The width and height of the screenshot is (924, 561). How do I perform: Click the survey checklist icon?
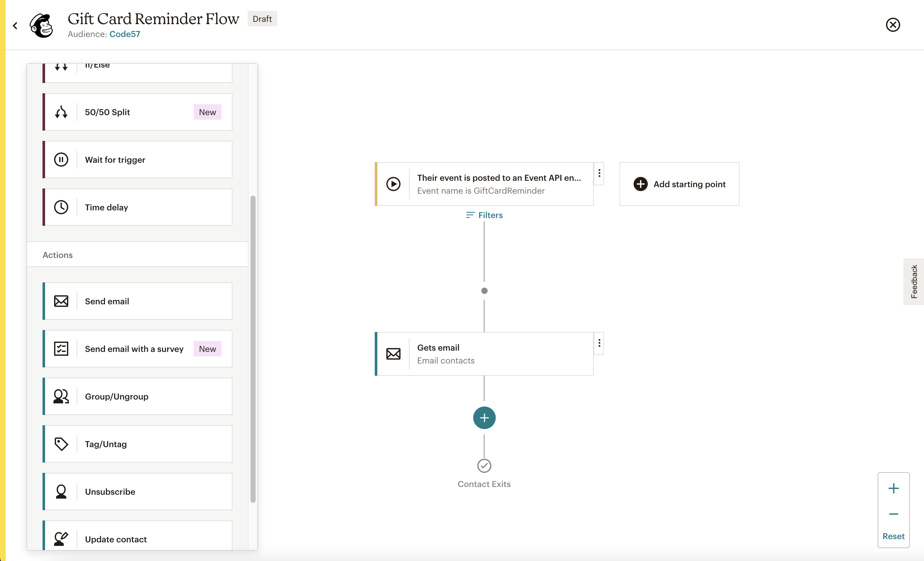[61, 349]
